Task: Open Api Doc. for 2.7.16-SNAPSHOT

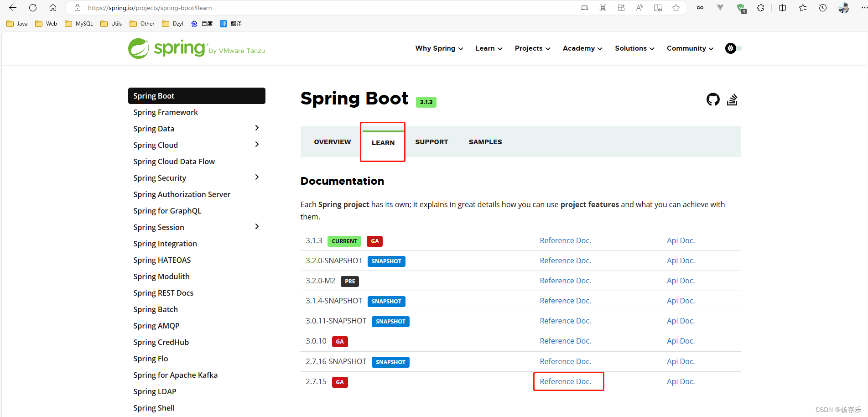Action: (x=681, y=361)
